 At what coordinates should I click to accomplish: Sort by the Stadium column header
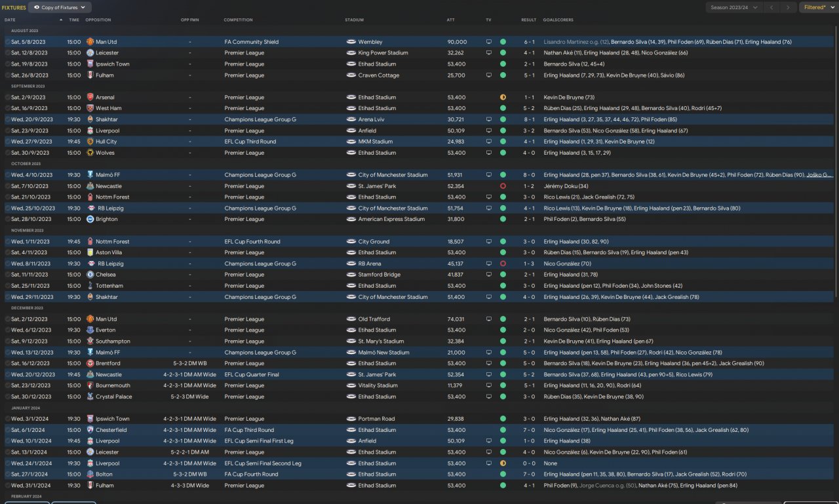(x=355, y=20)
